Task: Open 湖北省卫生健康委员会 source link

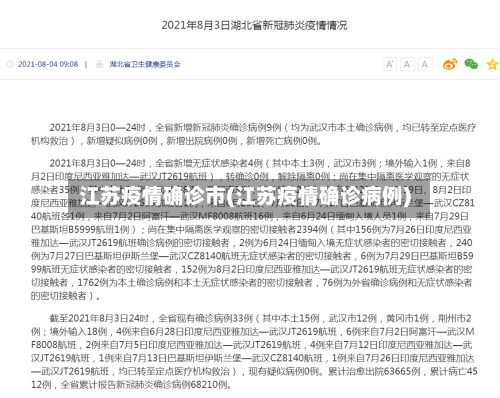Action: (x=145, y=64)
